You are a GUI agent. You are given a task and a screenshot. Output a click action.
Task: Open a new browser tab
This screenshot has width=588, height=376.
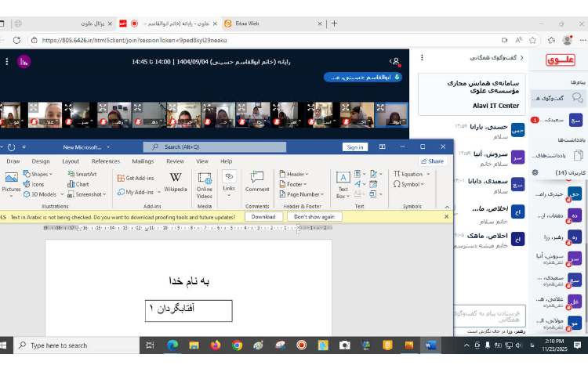click(335, 23)
